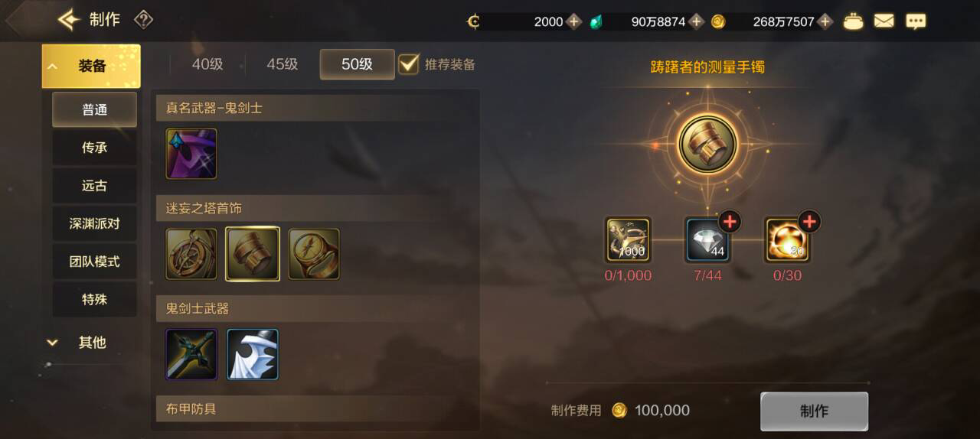
Task: Toggle the 推荐装备 checkbox
Action: [409, 64]
